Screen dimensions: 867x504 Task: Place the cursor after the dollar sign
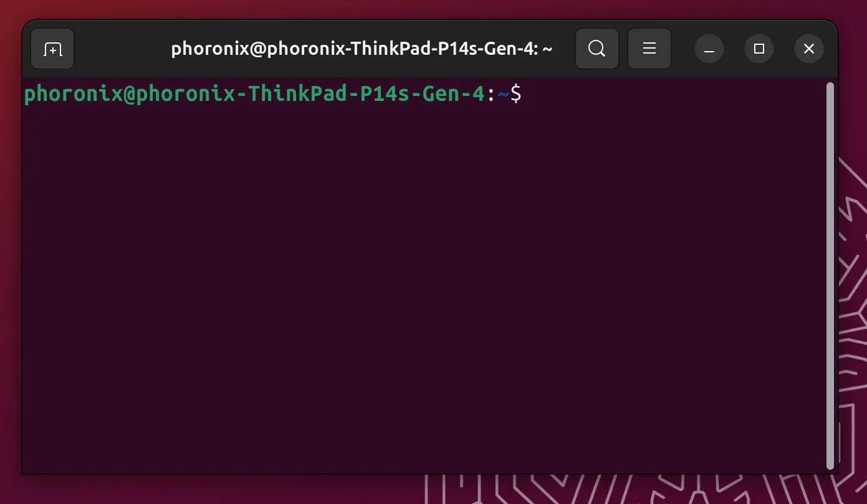[x=530, y=93]
